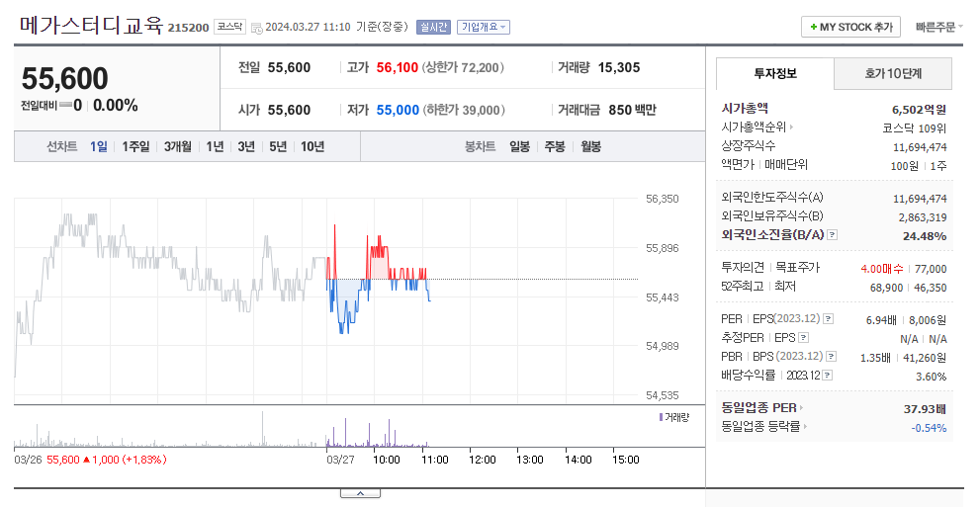Click 목표주가 label

click(797, 268)
